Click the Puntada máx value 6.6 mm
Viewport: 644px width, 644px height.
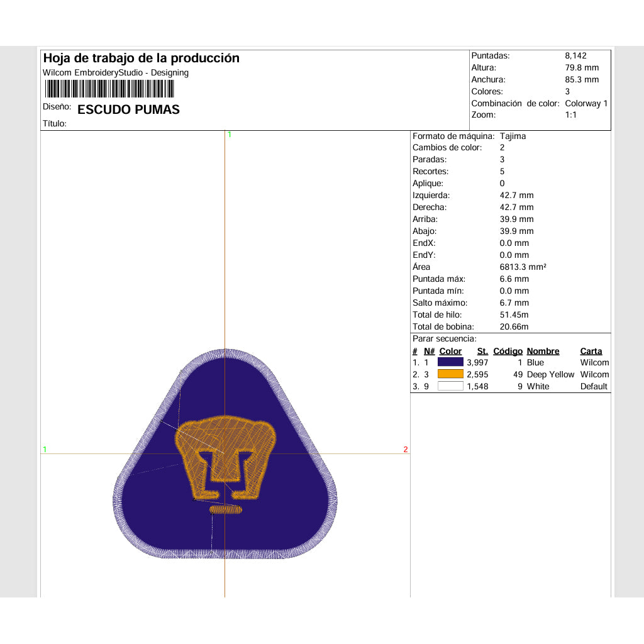point(514,279)
